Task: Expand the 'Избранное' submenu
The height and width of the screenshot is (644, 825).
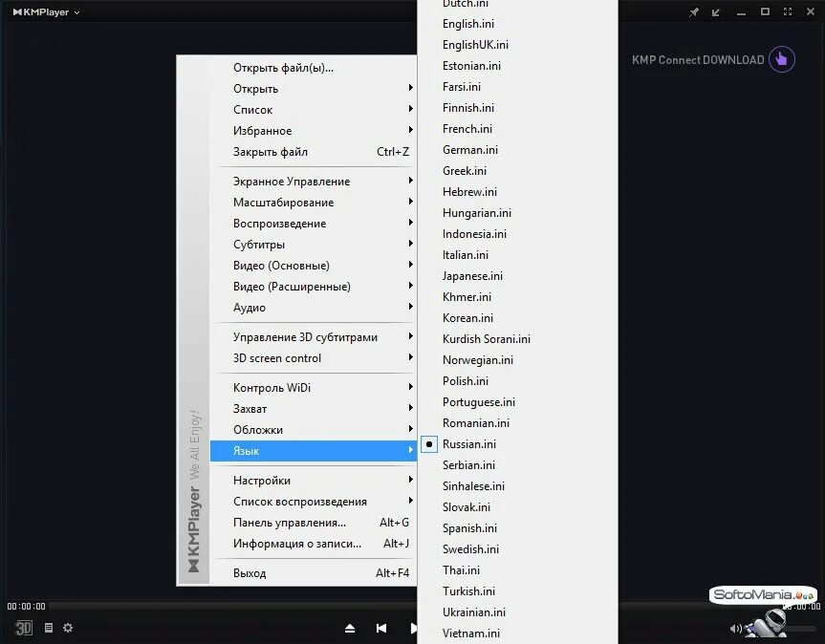Action: (313, 131)
